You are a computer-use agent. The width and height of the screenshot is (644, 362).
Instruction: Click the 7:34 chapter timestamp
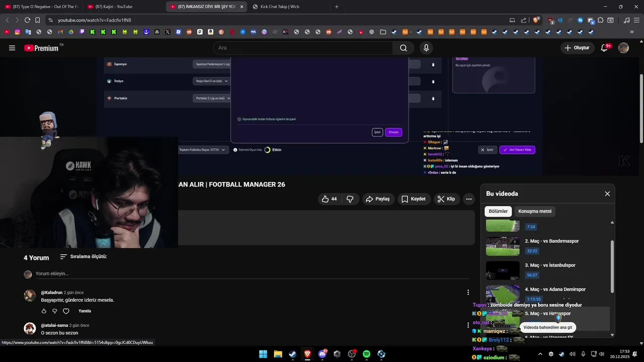pos(531,227)
